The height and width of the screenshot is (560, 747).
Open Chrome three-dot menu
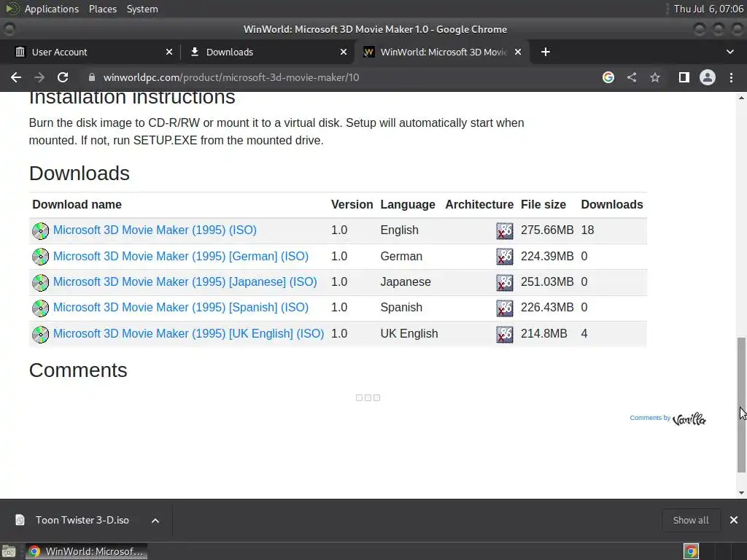(x=731, y=77)
